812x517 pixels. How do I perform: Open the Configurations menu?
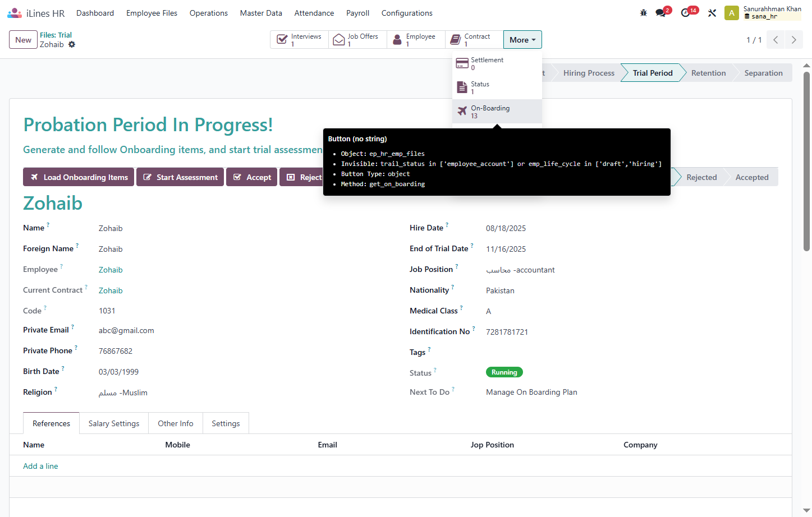click(x=407, y=13)
